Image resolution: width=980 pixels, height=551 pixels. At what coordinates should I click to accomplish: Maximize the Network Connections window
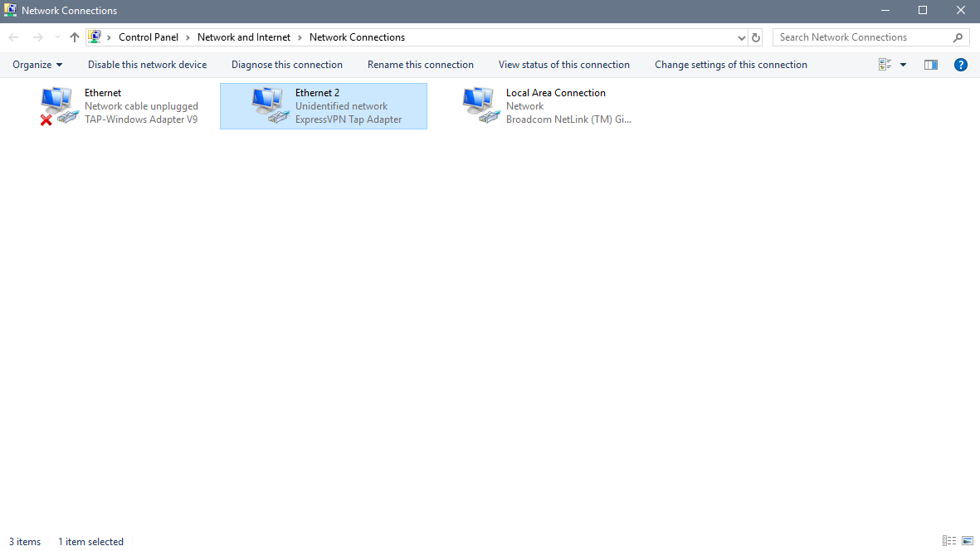[923, 11]
